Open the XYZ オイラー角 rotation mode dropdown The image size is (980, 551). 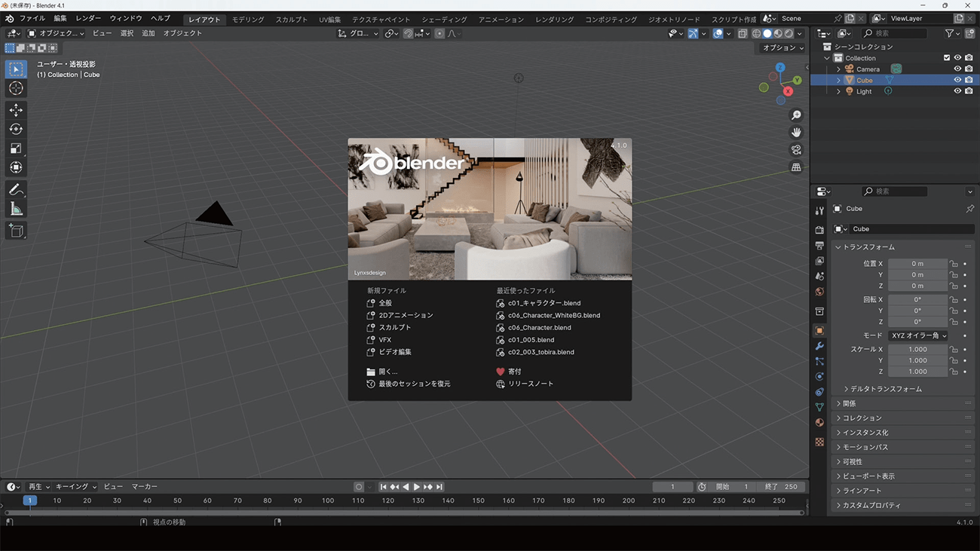click(917, 335)
